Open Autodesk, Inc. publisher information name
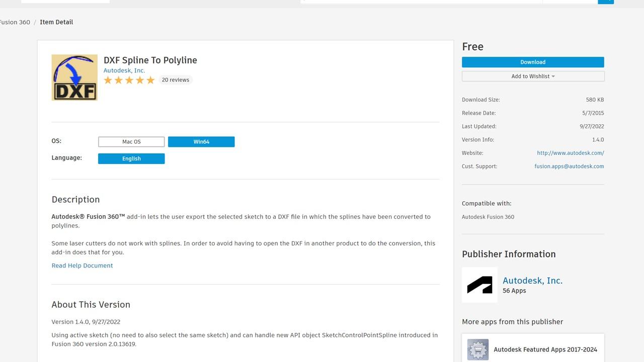The image size is (644, 362). (x=532, y=281)
